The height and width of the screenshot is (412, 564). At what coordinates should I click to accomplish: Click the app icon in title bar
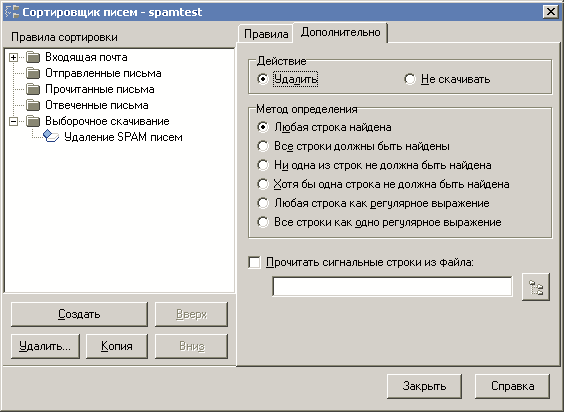[12, 12]
